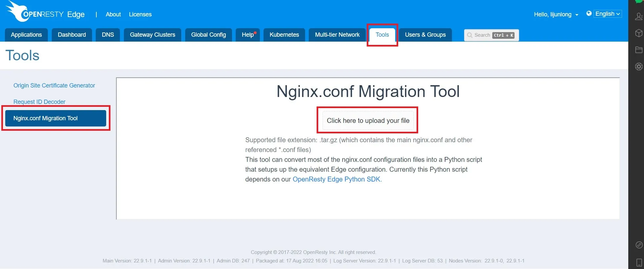644x269 pixels.
Task: Click the Licenses link in the header
Action: pos(140,14)
